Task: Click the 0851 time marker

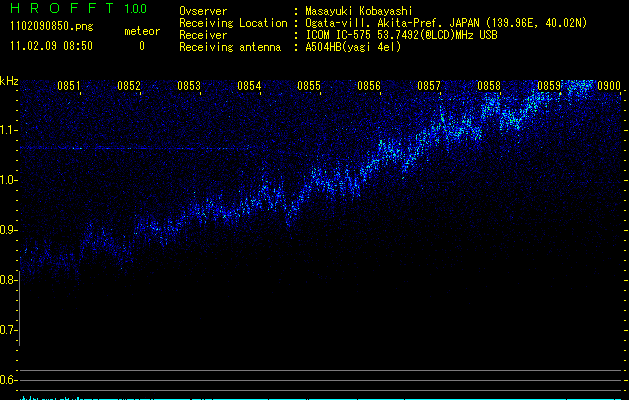Action: coord(69,86)
